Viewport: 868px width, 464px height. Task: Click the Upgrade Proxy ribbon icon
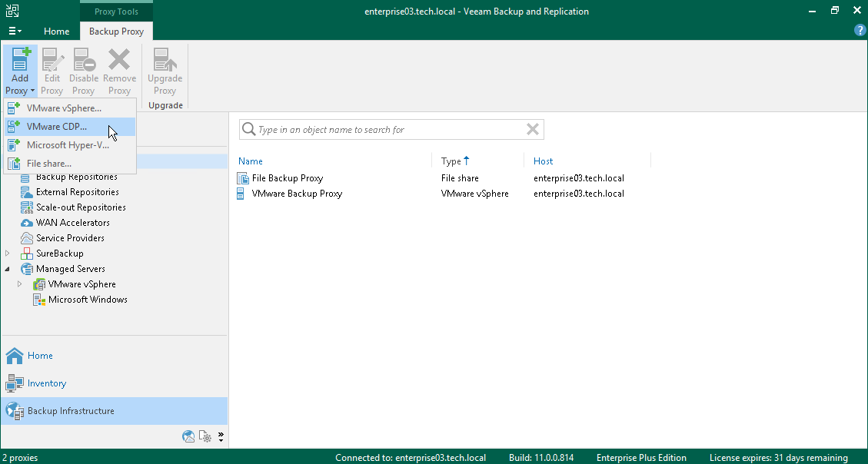[165, 60]
